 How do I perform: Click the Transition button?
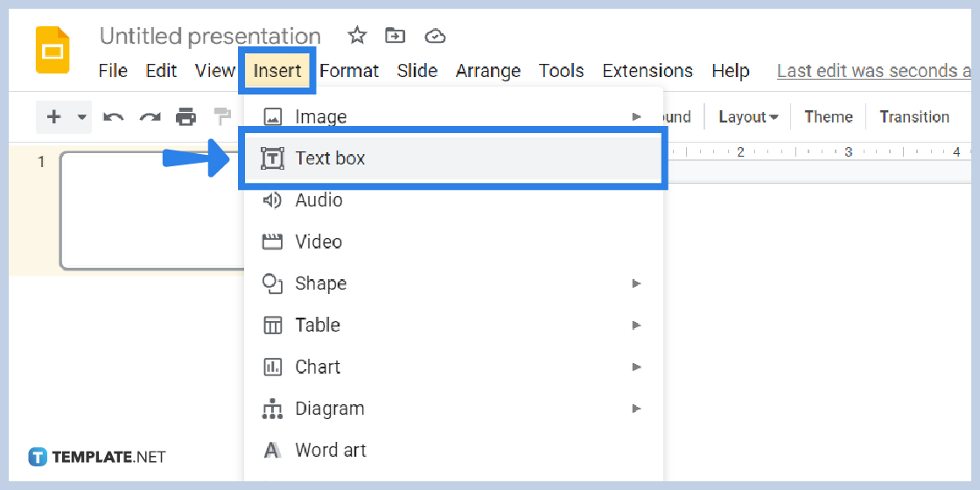(913, 117)
